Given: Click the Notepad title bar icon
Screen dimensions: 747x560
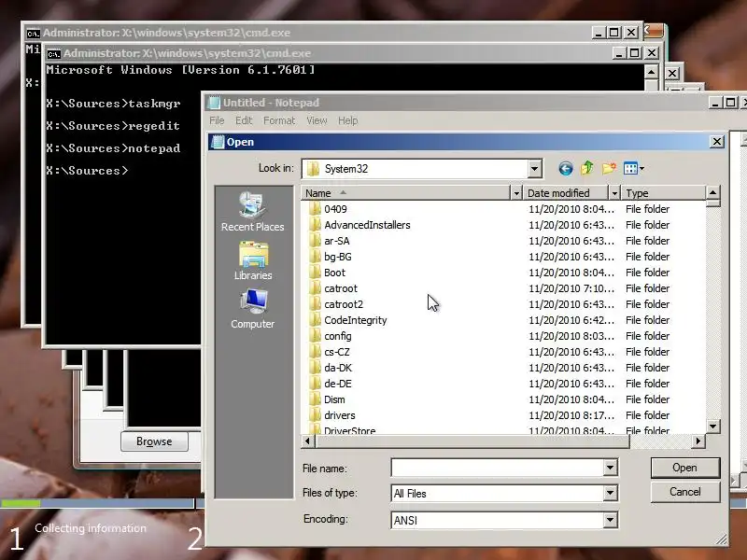Looking at the screenshot, I should click(215, 103).
